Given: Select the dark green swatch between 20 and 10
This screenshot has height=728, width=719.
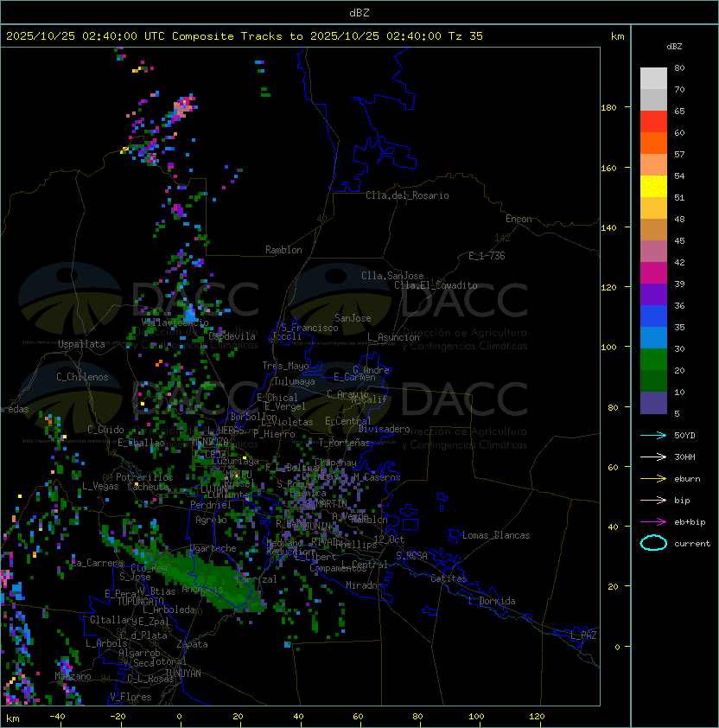Looking at the screenshot, I should [653, 380].
